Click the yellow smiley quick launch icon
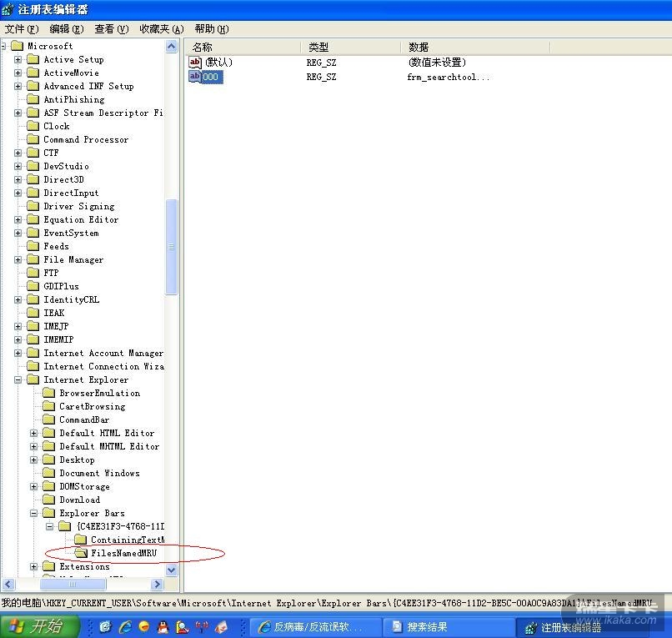 point(144,627)
